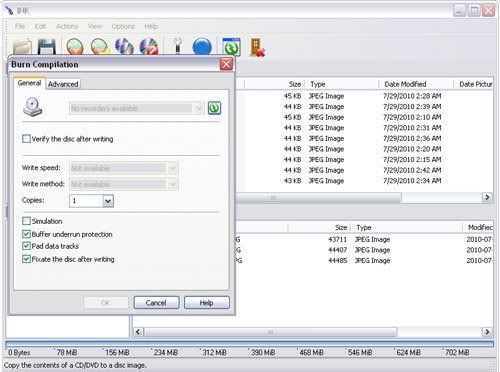Sort lower list by Modified column header
This screenshot has width=500, height=372.
coord(479,227)
